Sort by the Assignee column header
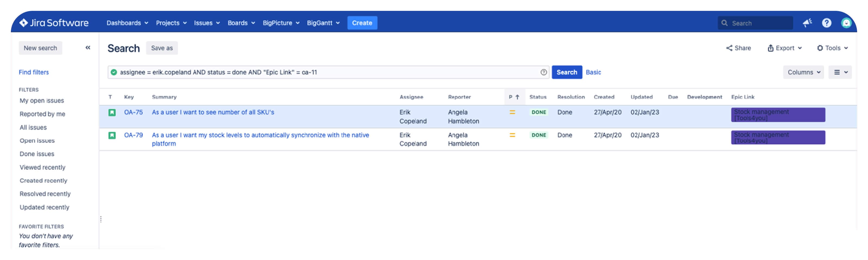This screenshot has height=260, width=868. (411, 97)
